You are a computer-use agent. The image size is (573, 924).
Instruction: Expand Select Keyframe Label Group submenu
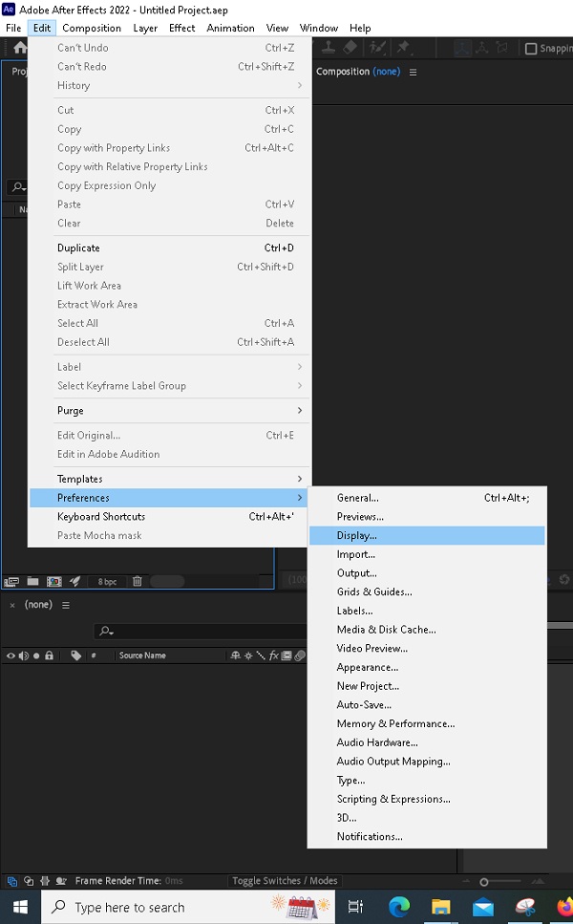tap(170, 386)
